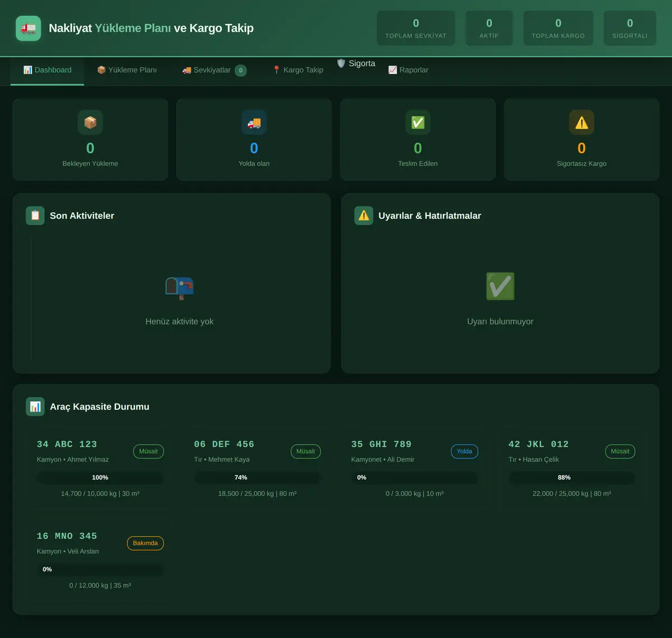Click the Müsait badge on 06 DEF 456
The width and height of the screenshot is (672, 638).
coord(306,451)
